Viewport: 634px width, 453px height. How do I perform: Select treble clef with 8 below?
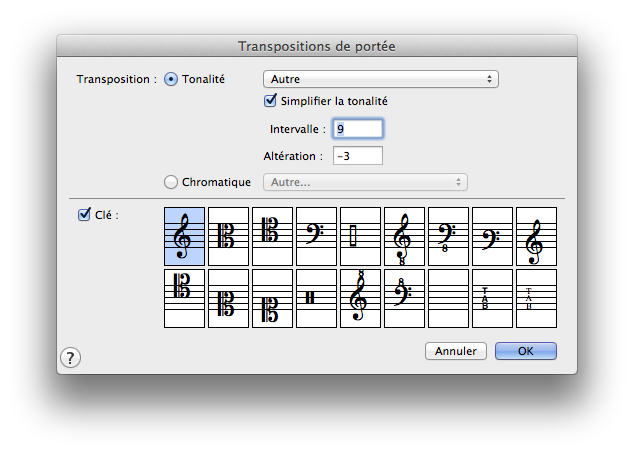pyautogui.click(x=404, y=236)
